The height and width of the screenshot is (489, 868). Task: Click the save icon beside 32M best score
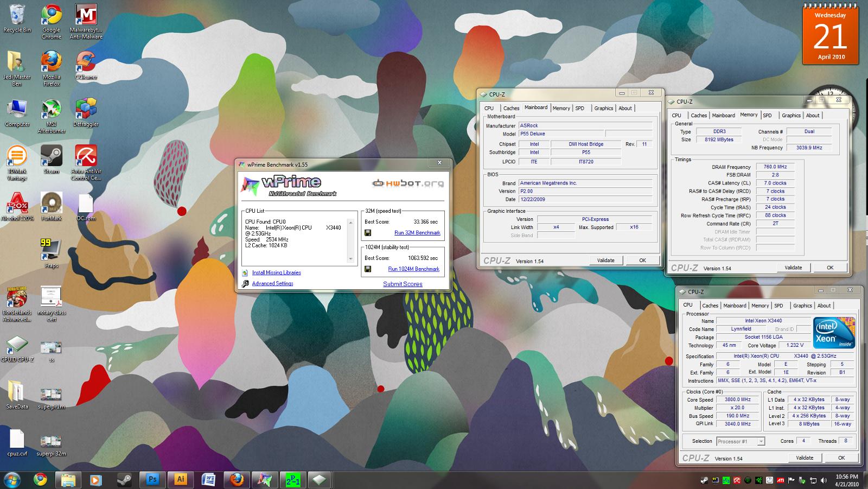click(368, 233)
